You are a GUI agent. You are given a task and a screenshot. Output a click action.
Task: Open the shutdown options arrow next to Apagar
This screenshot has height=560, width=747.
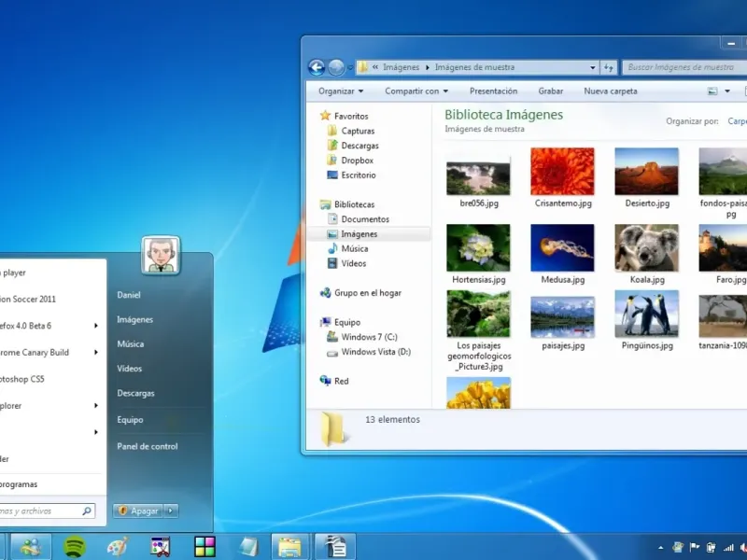coord(171,511)
